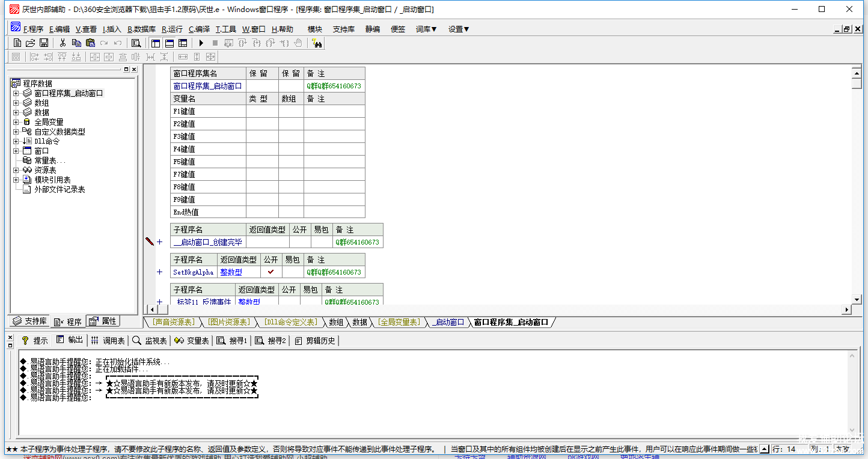Toggle 公开 cell for _启动窗口_创建完毕
868x459 pixels.
click(300, 242)
